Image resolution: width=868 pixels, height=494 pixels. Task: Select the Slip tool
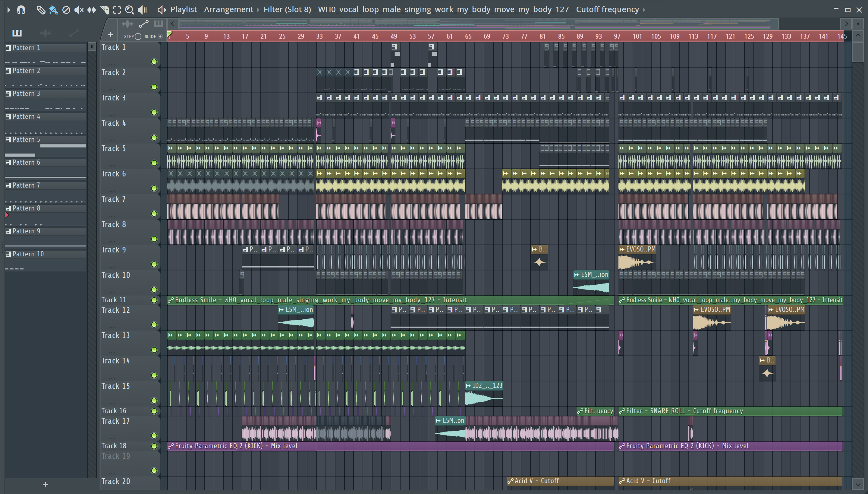coord(92,10)
